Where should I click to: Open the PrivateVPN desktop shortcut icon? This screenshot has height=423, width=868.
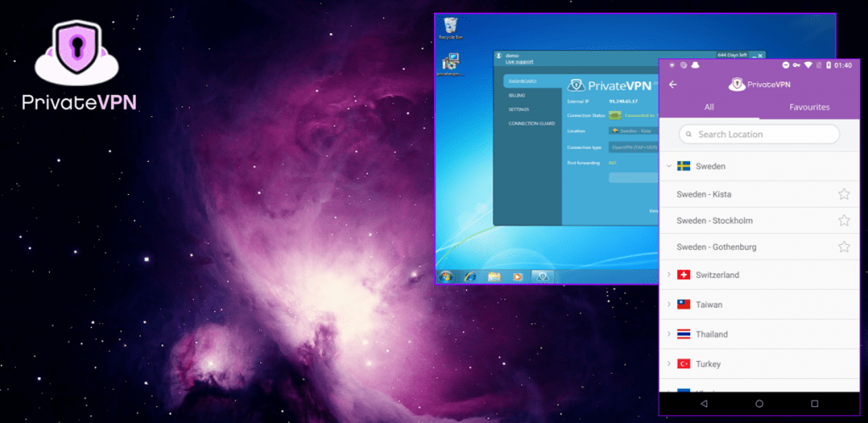[x=450, y=63]
